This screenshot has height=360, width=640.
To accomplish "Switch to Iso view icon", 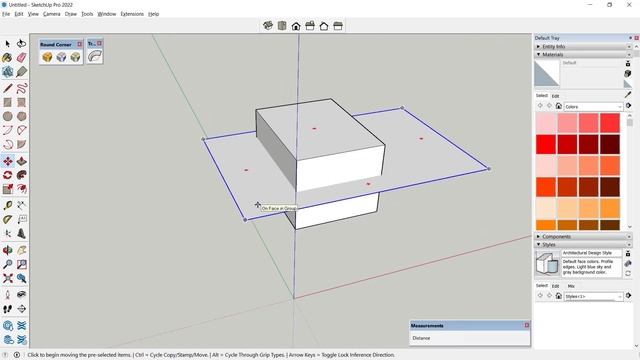I will click(x=268, y=26).
